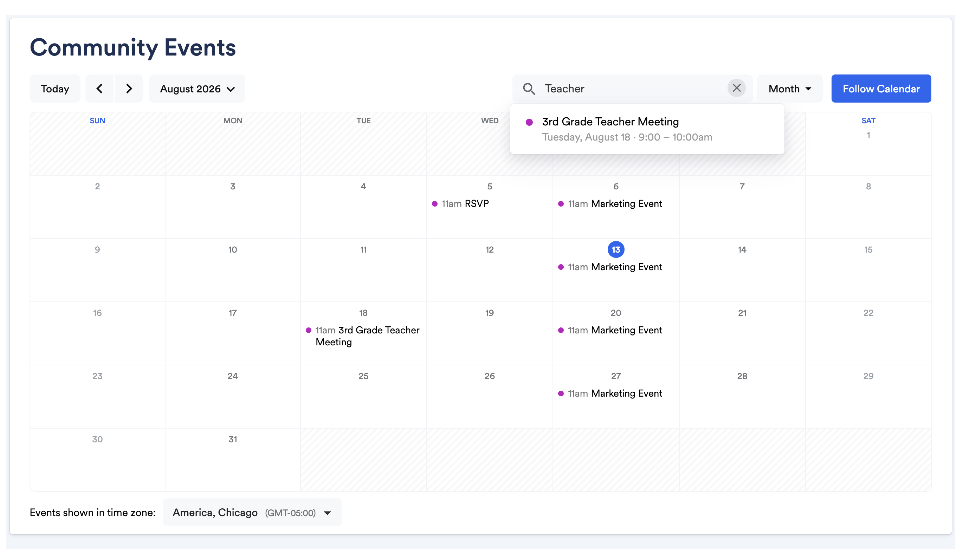Open Marketing Event on August 20
The image size is (963, 560).
610,330
